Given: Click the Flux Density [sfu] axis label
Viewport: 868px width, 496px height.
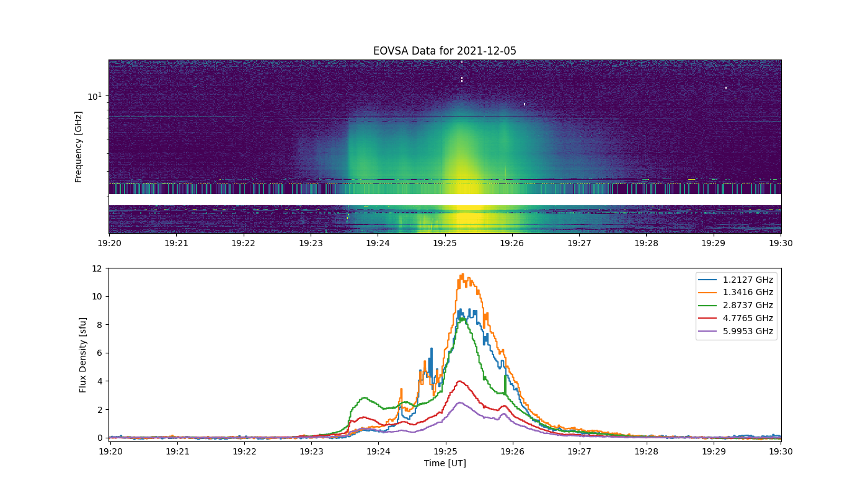Looking at the screenshot, I should 82,355.
